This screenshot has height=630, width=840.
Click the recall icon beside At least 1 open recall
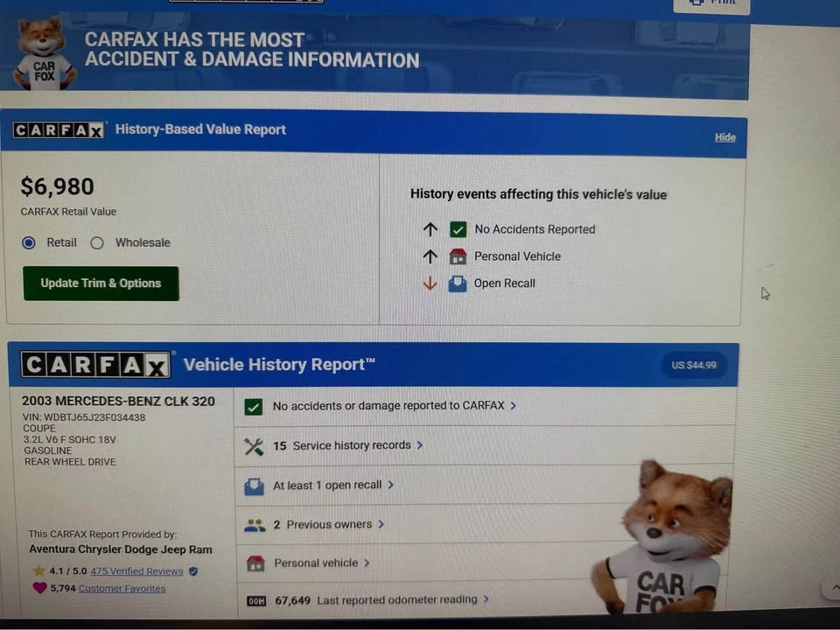click(254, 486)
